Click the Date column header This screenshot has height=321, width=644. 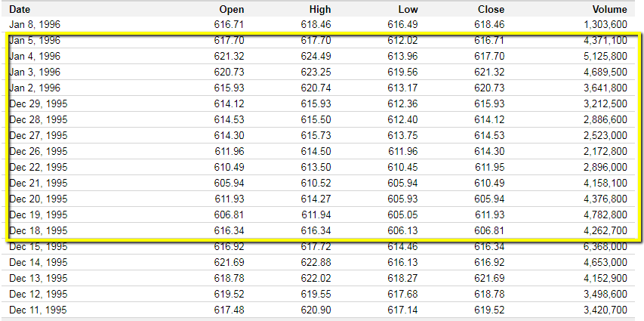(20, 9)
